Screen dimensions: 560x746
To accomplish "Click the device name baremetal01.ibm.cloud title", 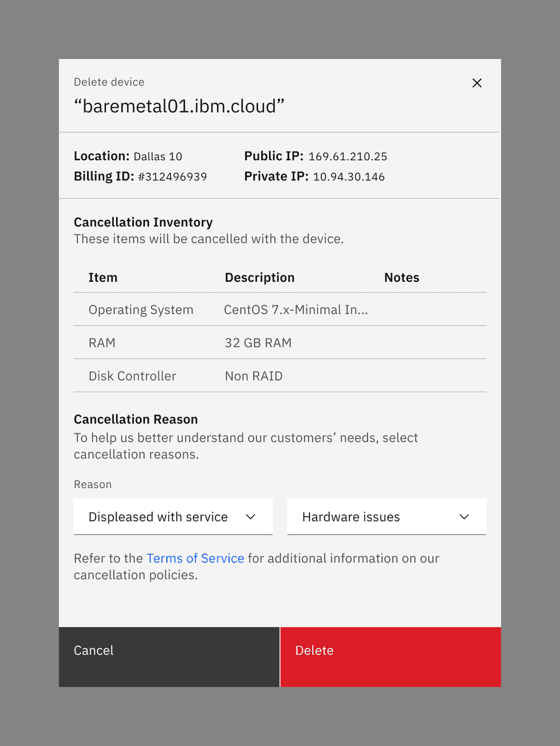I will pyautogui.click(x=179, y=106).
